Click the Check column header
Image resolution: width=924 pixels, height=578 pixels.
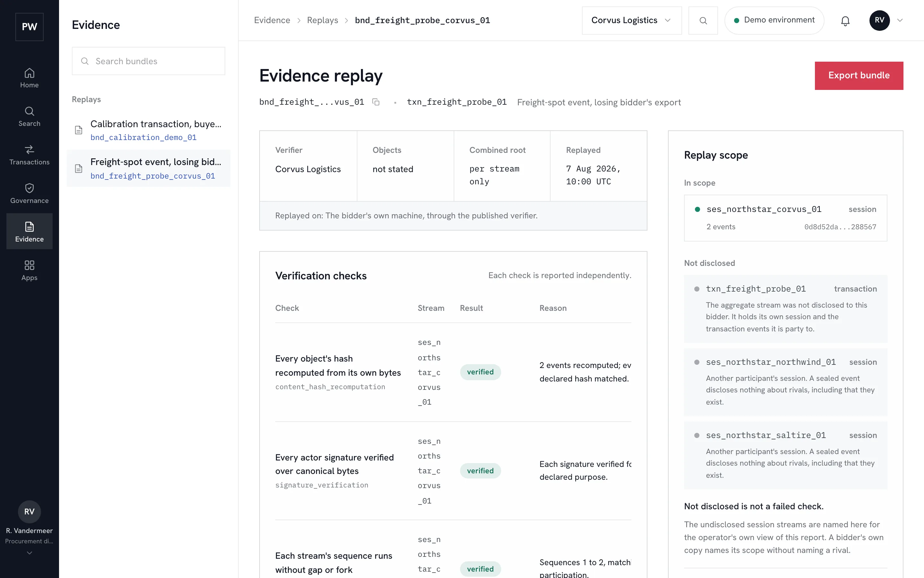[287, 308]
